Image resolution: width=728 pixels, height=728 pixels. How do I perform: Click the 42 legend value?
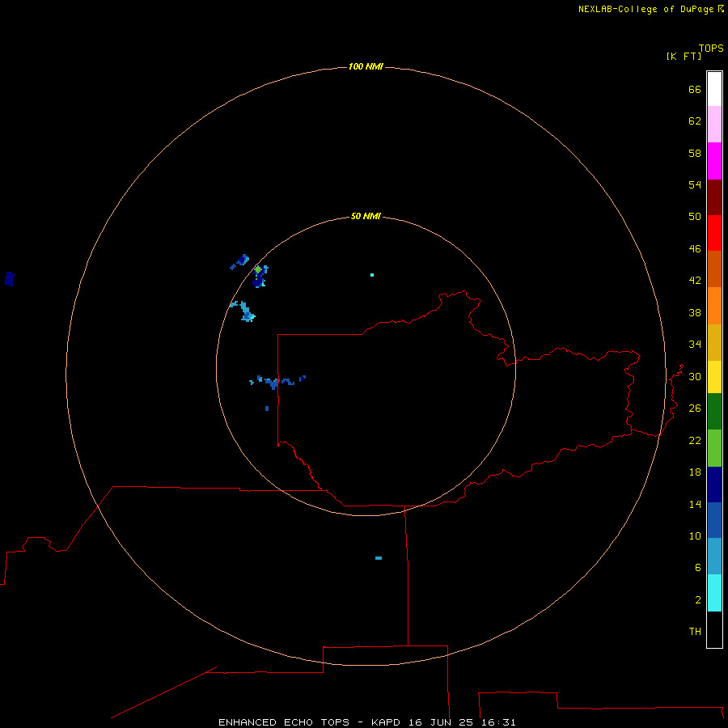pyautogui.click(x=695, y=280)
